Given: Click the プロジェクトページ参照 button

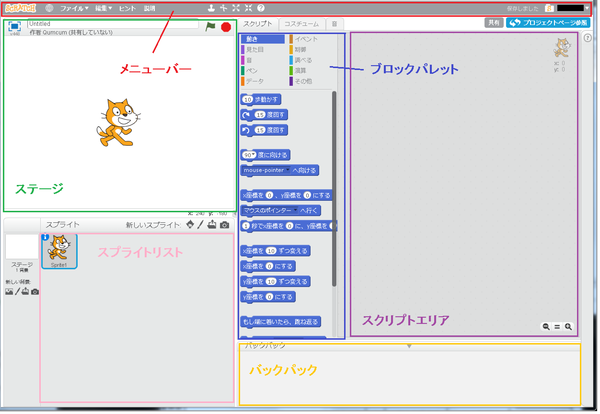Looking at the screenshot, I should [548, 23].
